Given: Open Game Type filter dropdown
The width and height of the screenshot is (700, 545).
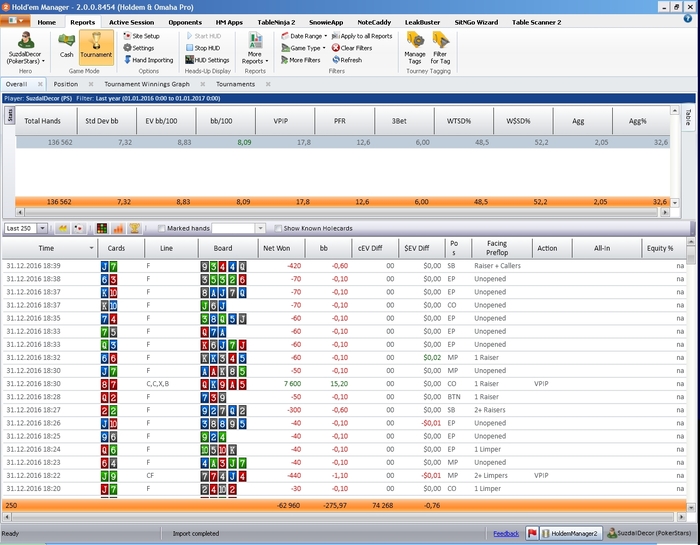Looking at the screenshot, I should click(x=303, y=48).
